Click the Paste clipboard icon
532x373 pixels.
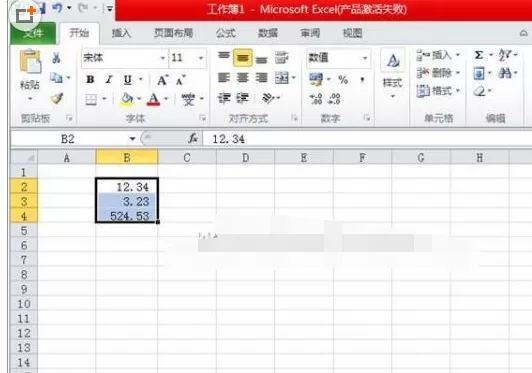click(30, 62)
